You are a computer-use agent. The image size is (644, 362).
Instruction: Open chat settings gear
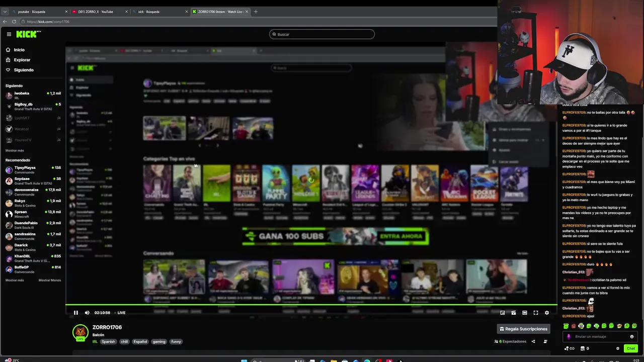coord(618,348)
